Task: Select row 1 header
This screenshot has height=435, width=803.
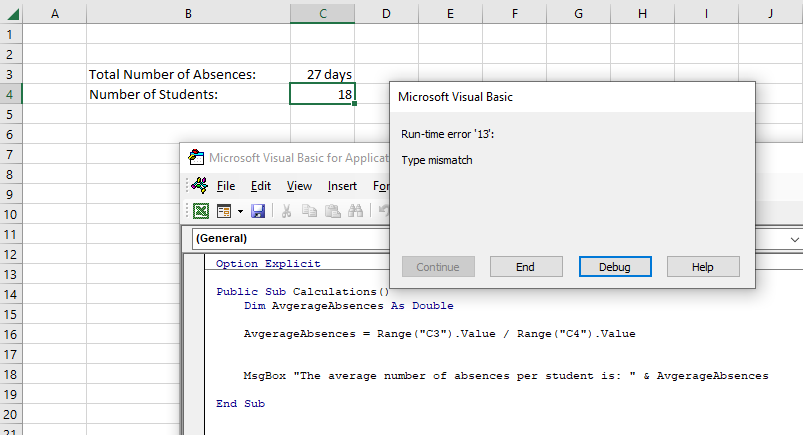Action: (10, 34)
